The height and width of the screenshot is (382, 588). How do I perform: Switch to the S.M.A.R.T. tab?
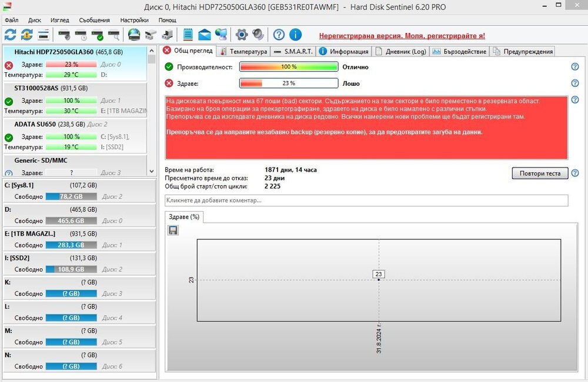[x=294, y=52]
